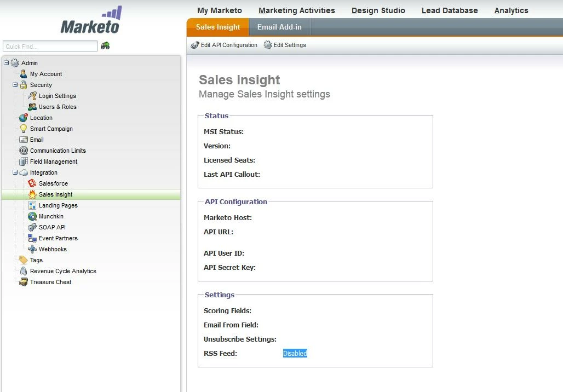
Task: Click the Munchkin icon
Action: (x=32, y=216)
